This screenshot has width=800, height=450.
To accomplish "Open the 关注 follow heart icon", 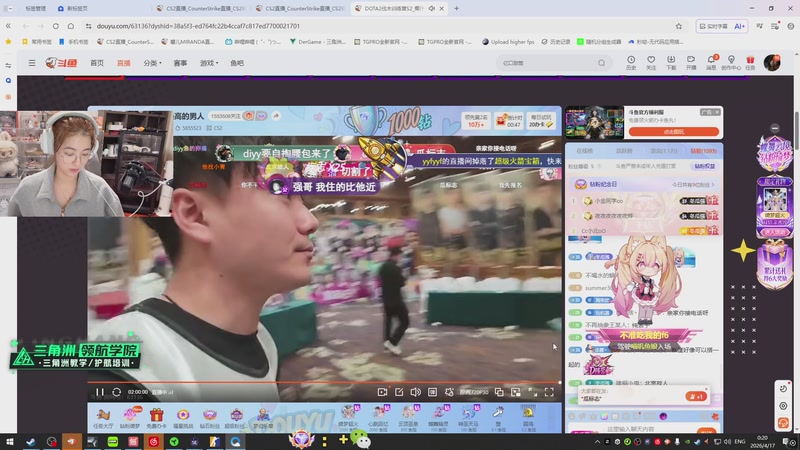I will 651,63.
